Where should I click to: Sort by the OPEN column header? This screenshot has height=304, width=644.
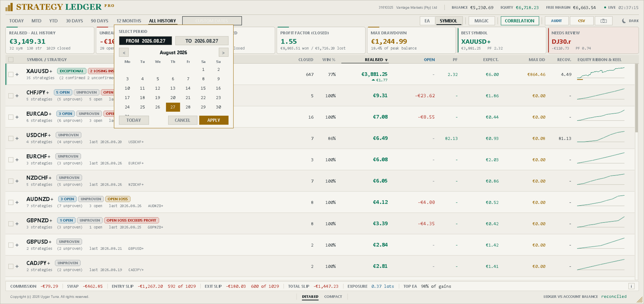[x=429, y=60]
